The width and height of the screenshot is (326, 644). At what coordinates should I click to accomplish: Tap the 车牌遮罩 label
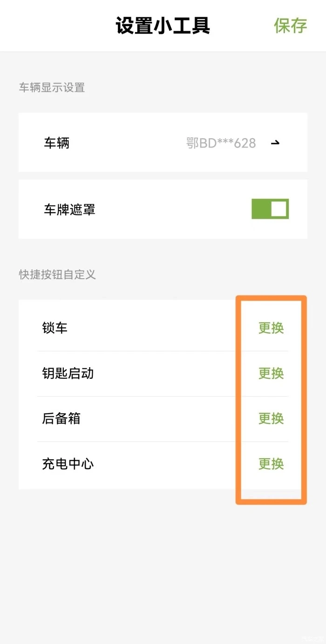[x=70, y=209]
